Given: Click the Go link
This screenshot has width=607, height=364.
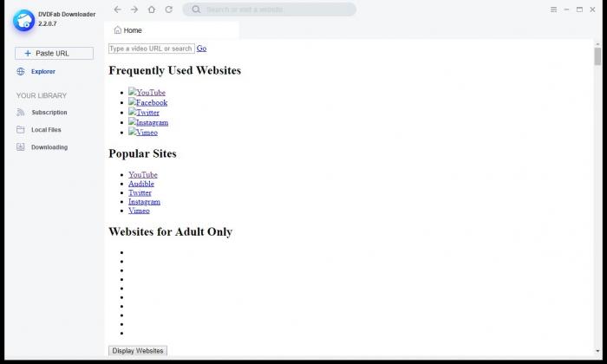Looking at the screenshot, I should click(201, 49).
